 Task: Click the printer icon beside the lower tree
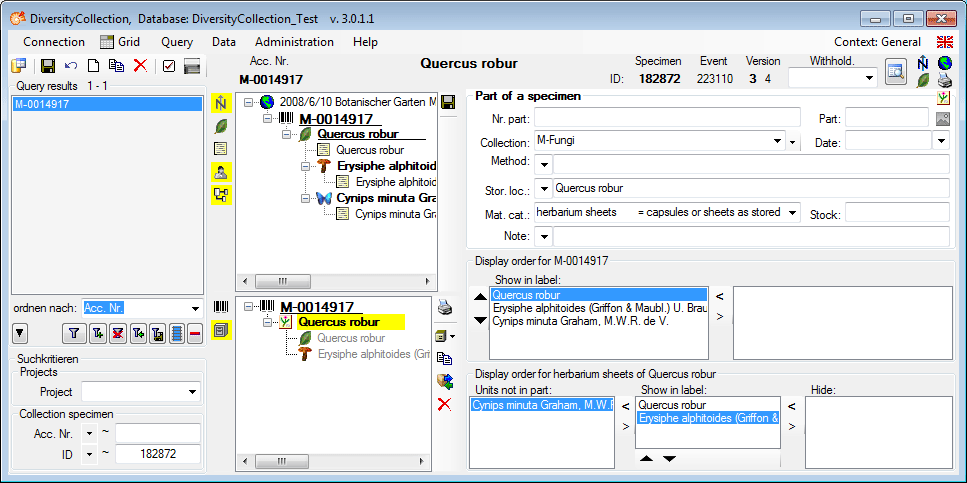[x=445, y=308]
